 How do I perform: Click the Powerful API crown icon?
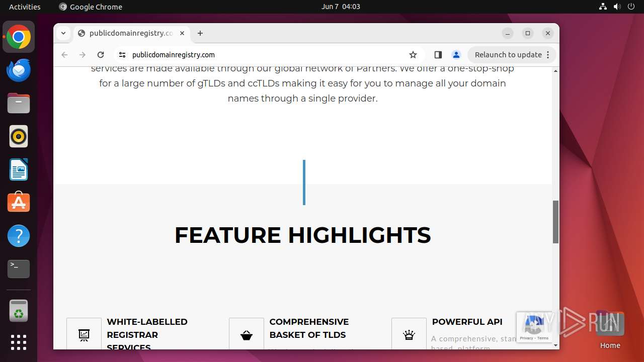(409, 335)
